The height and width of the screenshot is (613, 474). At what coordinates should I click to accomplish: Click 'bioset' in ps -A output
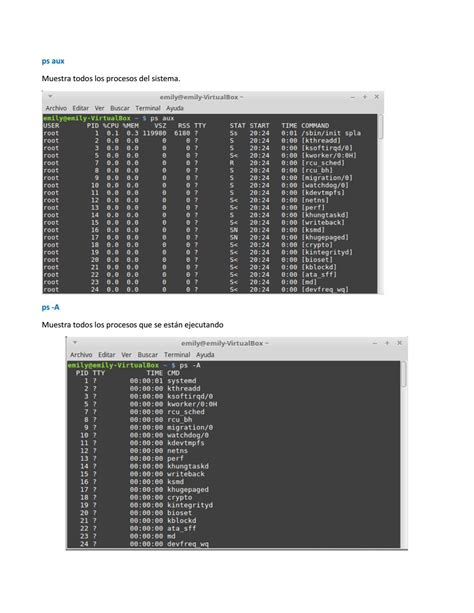pos(180,513)
